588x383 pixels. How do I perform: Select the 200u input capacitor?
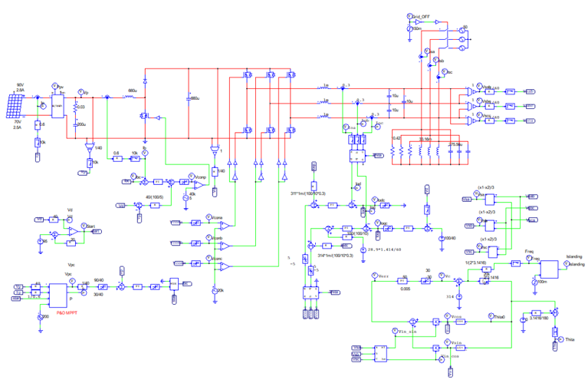click(x=75, y=124)
